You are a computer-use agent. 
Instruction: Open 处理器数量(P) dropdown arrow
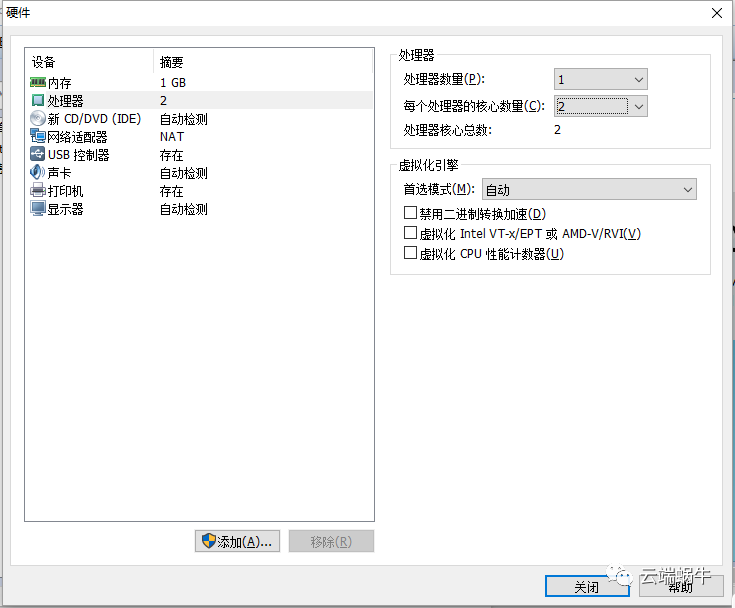pyautogui.click(x=638, y=80)
